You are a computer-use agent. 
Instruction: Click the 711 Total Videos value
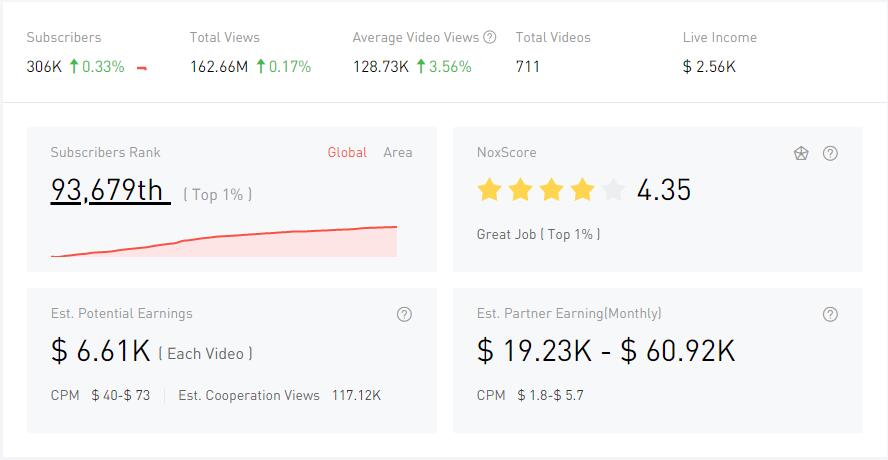(x=528, y=67)
